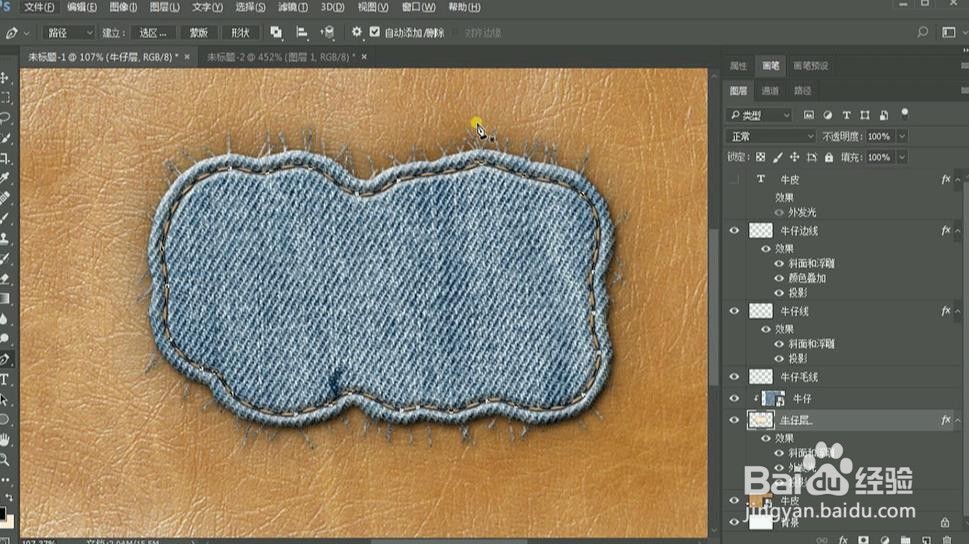Toggle the 自动添加/删除 checkbox

[x=374, y=32]
